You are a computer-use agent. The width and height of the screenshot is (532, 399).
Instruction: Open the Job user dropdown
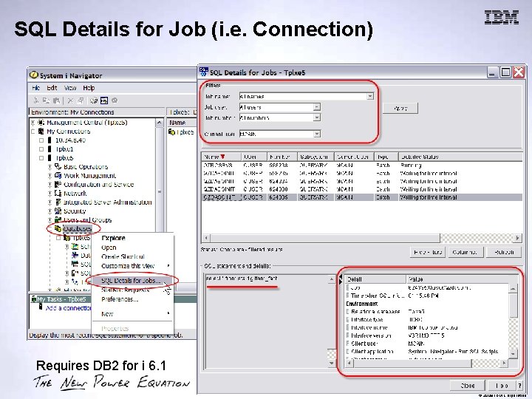(x=316, y=107)
